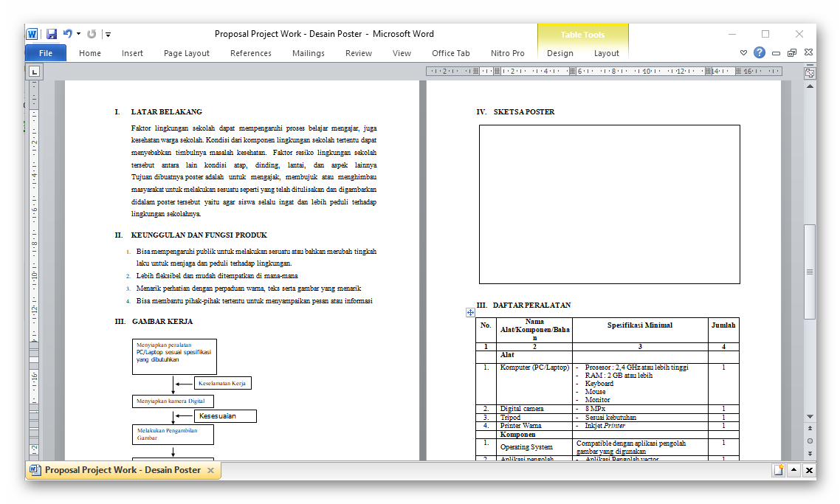Collapse the ribbon with the Minimize Ribbon control
The image size is (840, 504).
776,52
